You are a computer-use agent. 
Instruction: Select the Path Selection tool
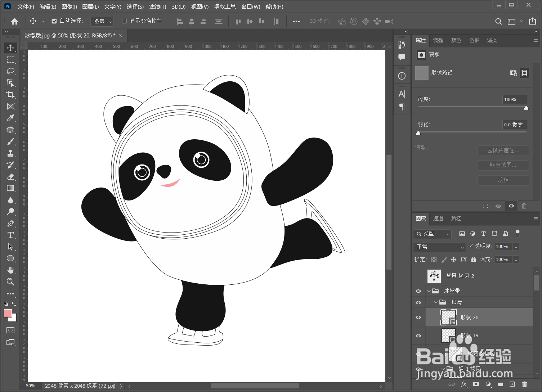point(10,247)
